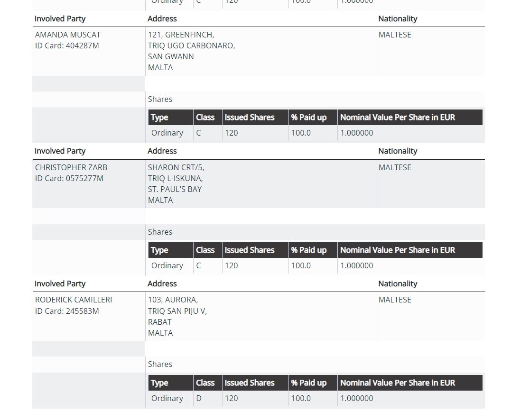Click the name AMANDA MUSCAT
The image size is (511, 420).
[x=68, y=35]
